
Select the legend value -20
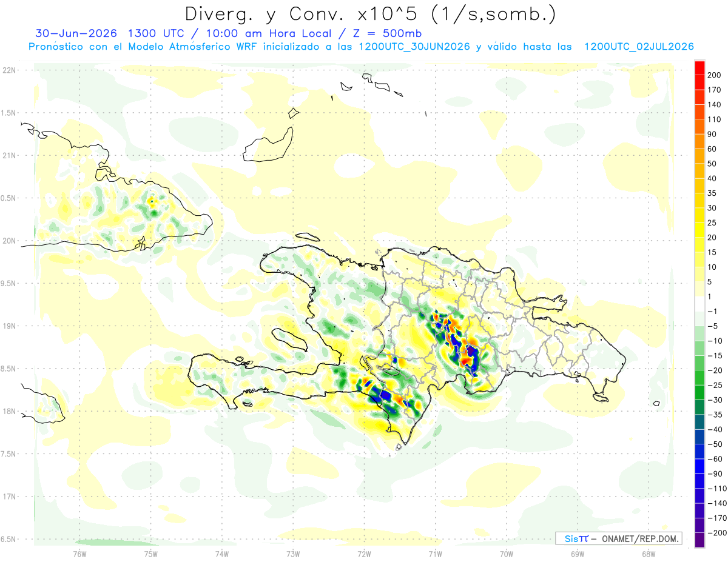tap(716, 370)
